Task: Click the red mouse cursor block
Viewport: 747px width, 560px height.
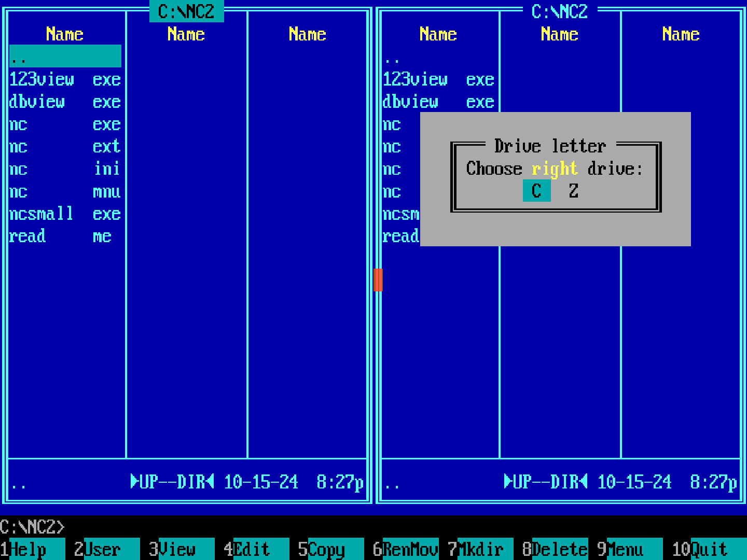Action: [378, 280]
